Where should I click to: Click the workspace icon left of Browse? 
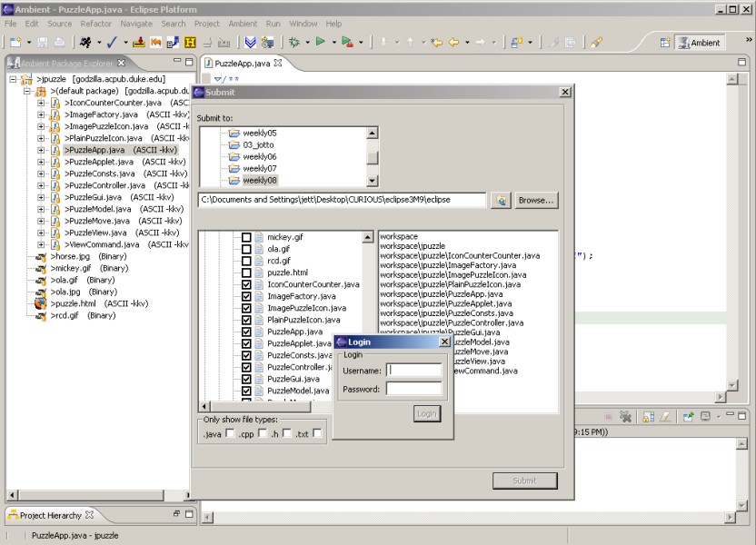coord(501,200)
